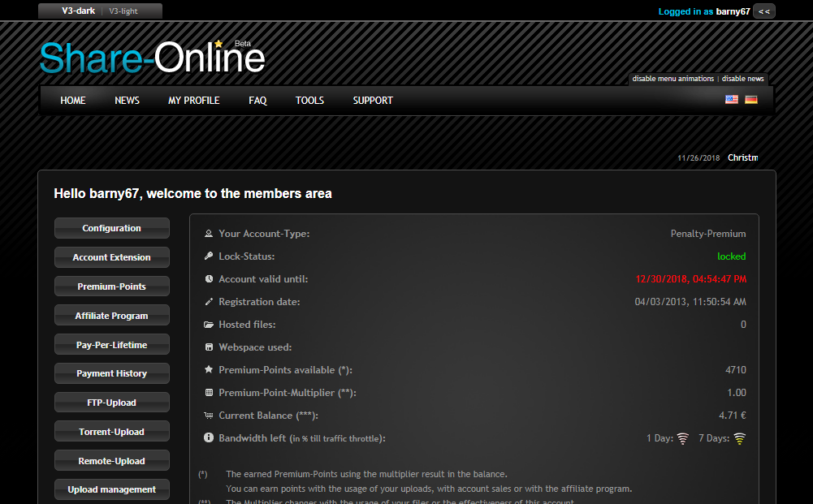The height and width of the screenshot is (504, 813).
Task: Collapse the login panel with << button
Action: 763,11
